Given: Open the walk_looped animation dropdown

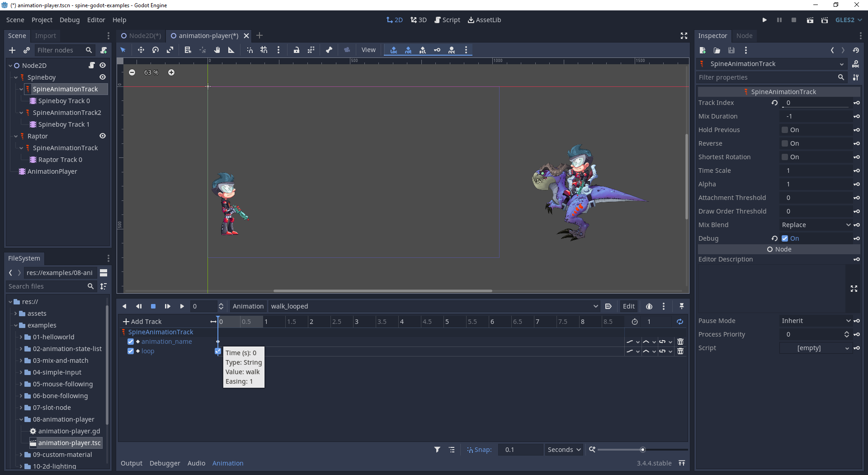Looking at the screenshot, I should [x=434, y=306].
